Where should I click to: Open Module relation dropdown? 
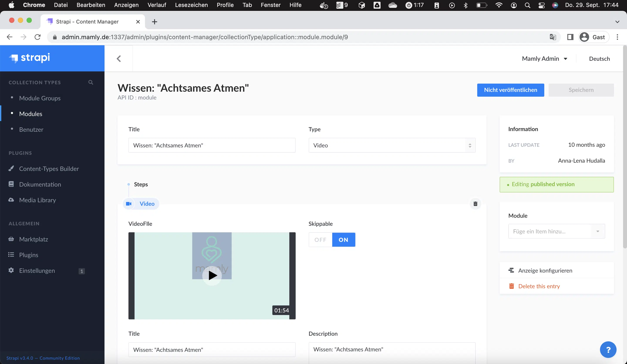pos(556,231)
